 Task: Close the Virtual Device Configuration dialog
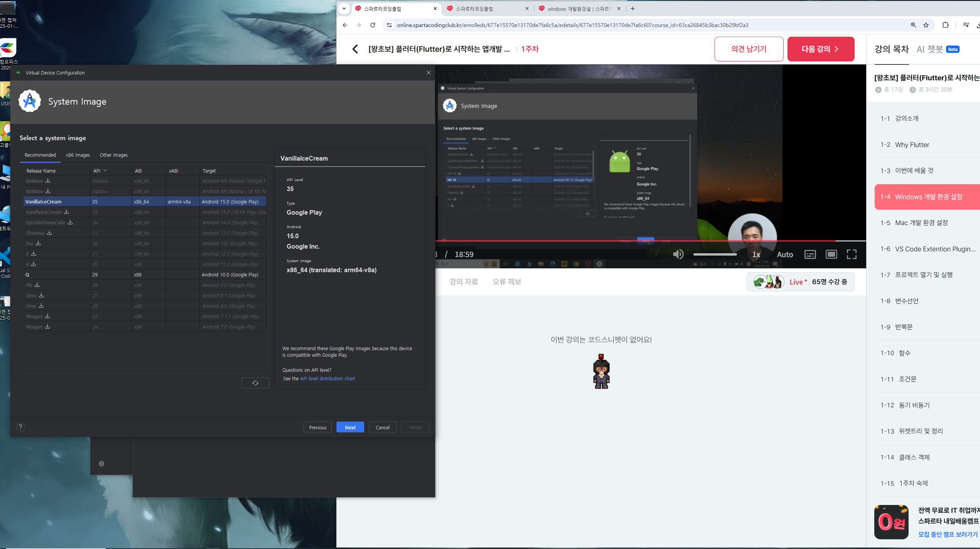pos(429,73)
